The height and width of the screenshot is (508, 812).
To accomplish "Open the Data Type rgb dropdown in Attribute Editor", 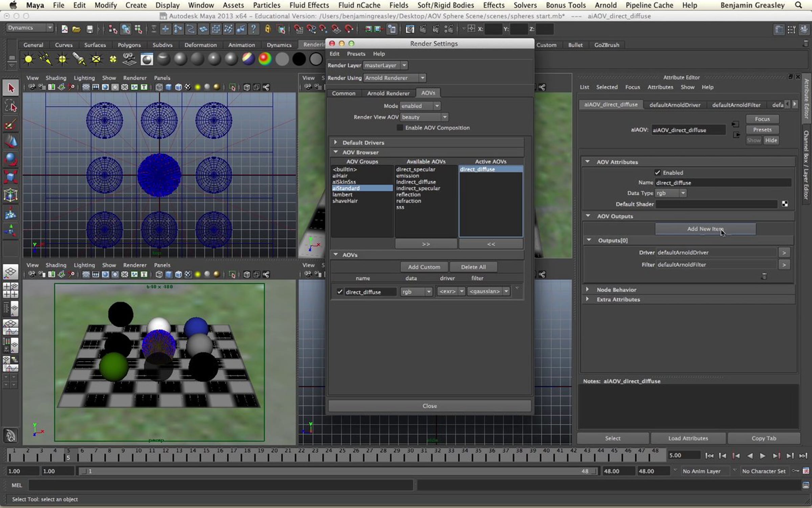I will click(x=671, y=193).
